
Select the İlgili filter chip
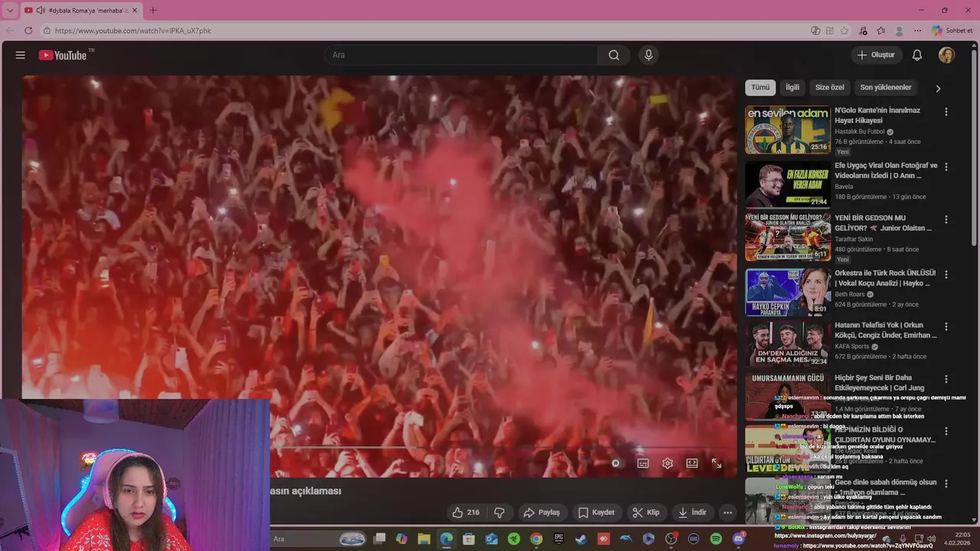[792, 87]
